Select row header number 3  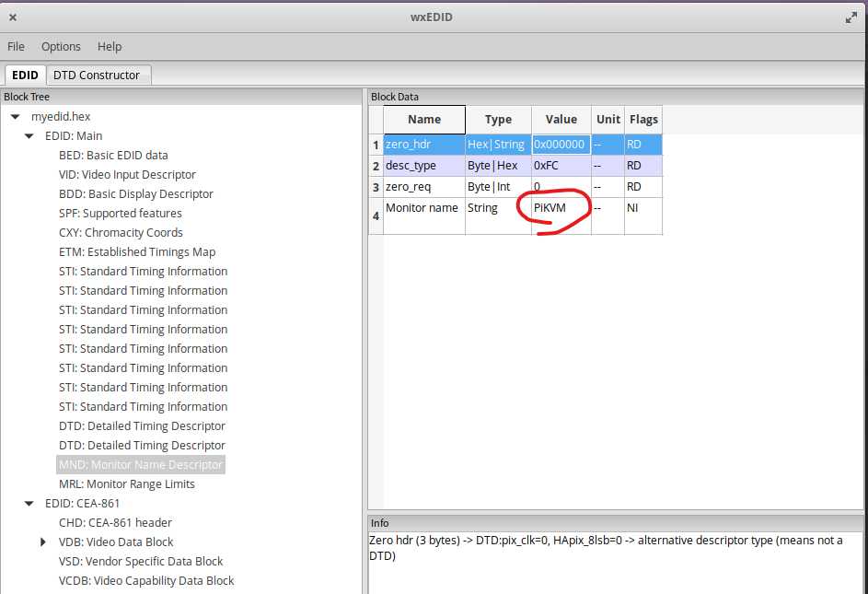(x=376, y=187)
